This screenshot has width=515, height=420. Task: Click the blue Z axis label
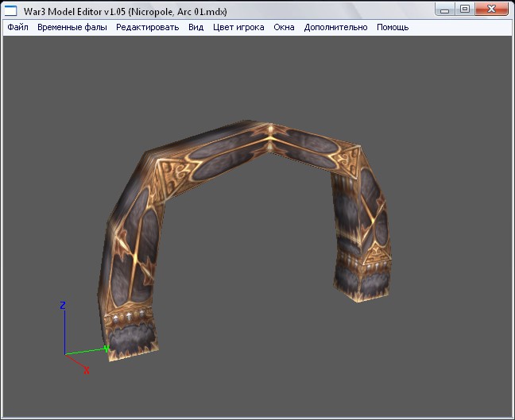coord(63,306)
